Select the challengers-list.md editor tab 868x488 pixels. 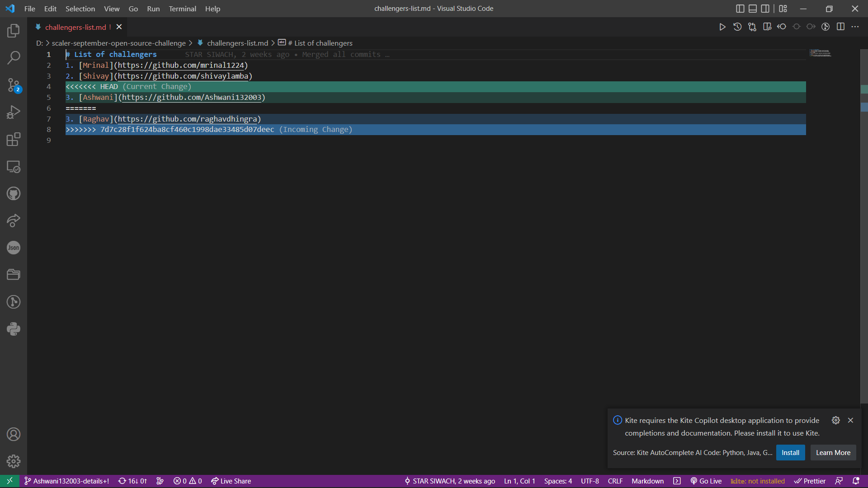76,27
